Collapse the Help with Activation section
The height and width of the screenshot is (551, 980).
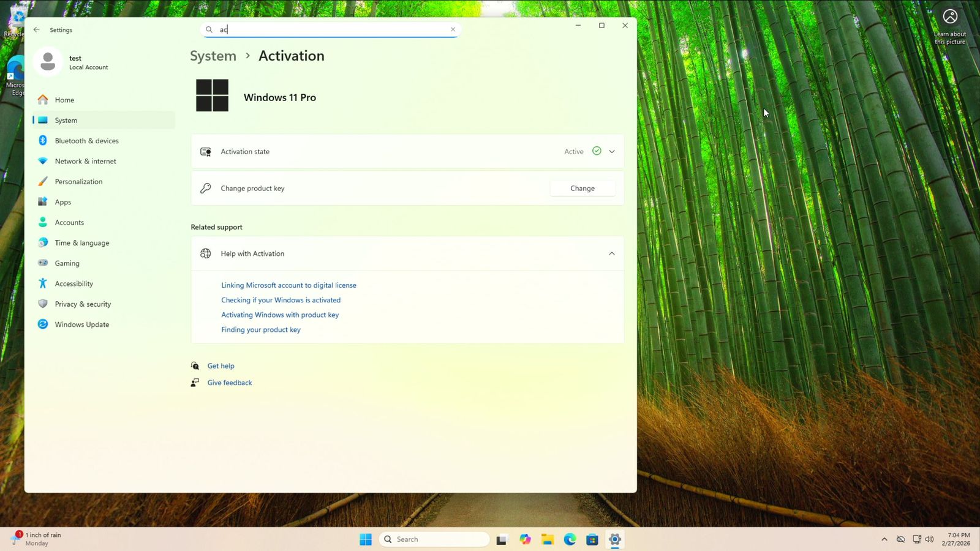611,253
